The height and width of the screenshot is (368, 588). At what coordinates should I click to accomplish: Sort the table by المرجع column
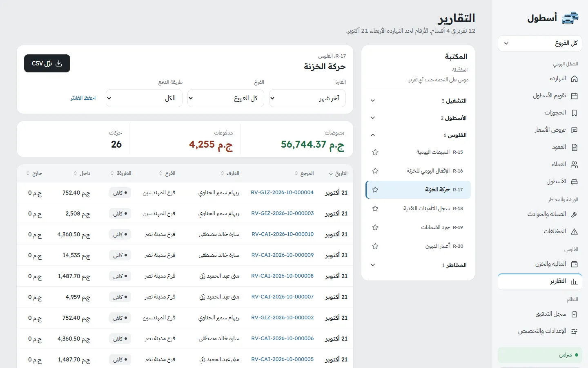point(304,173)
